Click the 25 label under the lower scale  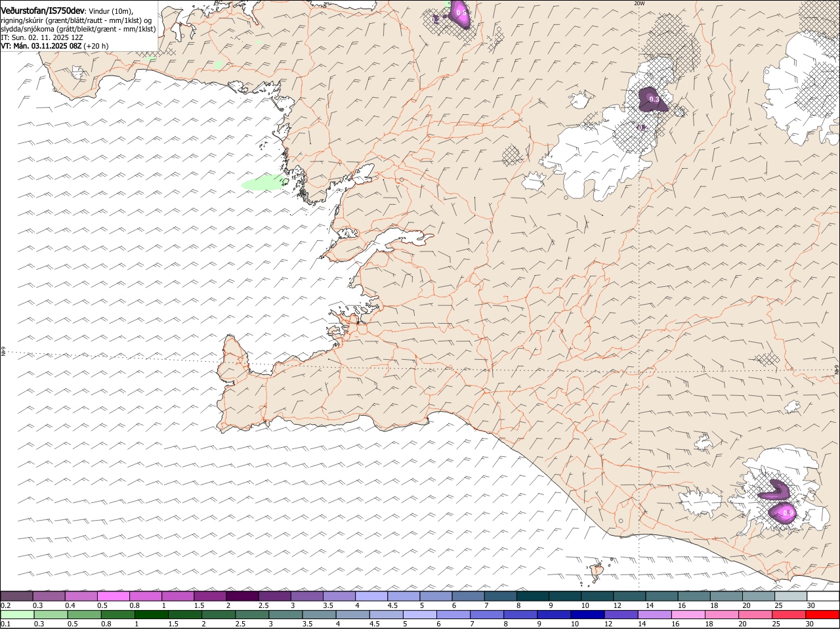tap(776, 624)
